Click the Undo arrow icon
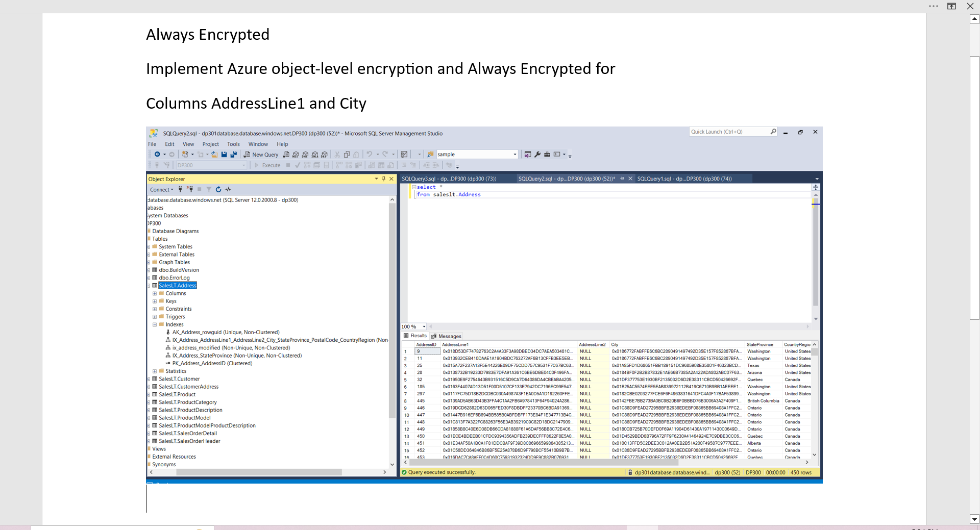Screen dimensions: 980x530 [369, 155]
